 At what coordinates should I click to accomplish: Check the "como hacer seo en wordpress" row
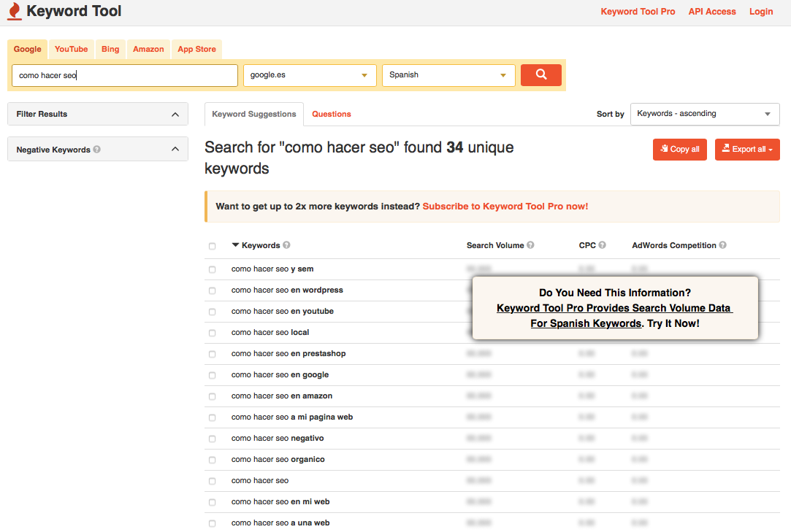(x=212, y=291)
